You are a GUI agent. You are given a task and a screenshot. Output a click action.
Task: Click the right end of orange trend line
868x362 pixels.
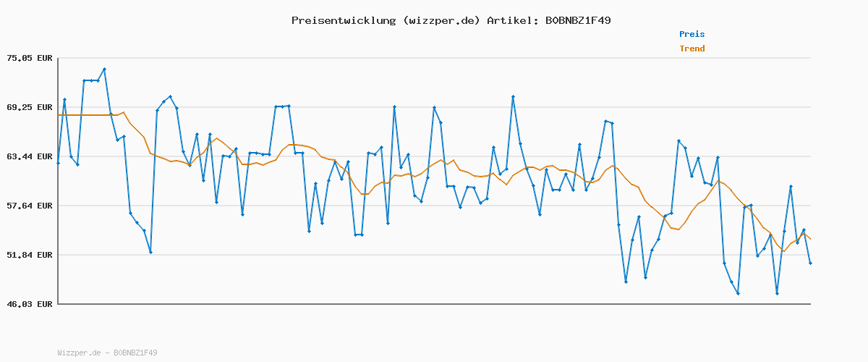[810, 239]
